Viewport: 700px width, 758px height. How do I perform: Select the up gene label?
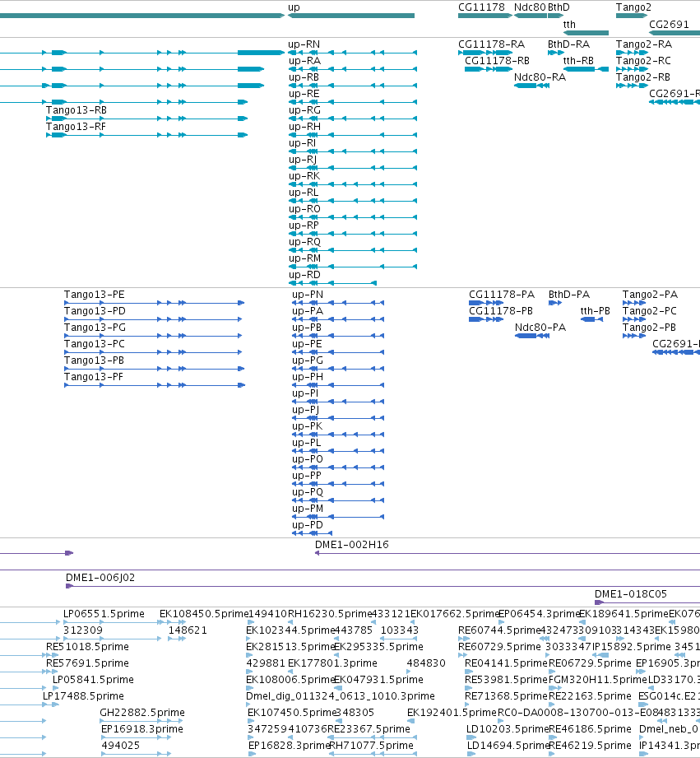[x=294, y=7]
